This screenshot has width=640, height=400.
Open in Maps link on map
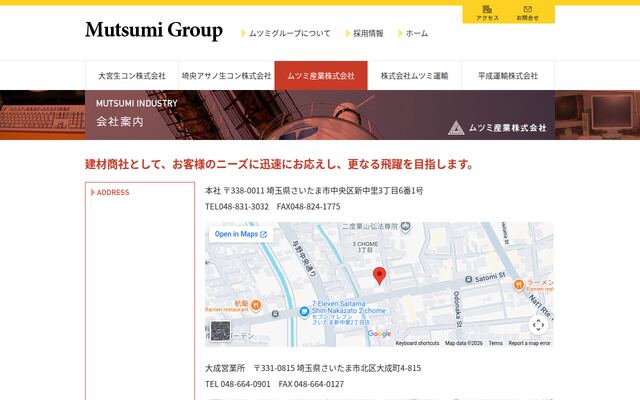coord(241,234)
